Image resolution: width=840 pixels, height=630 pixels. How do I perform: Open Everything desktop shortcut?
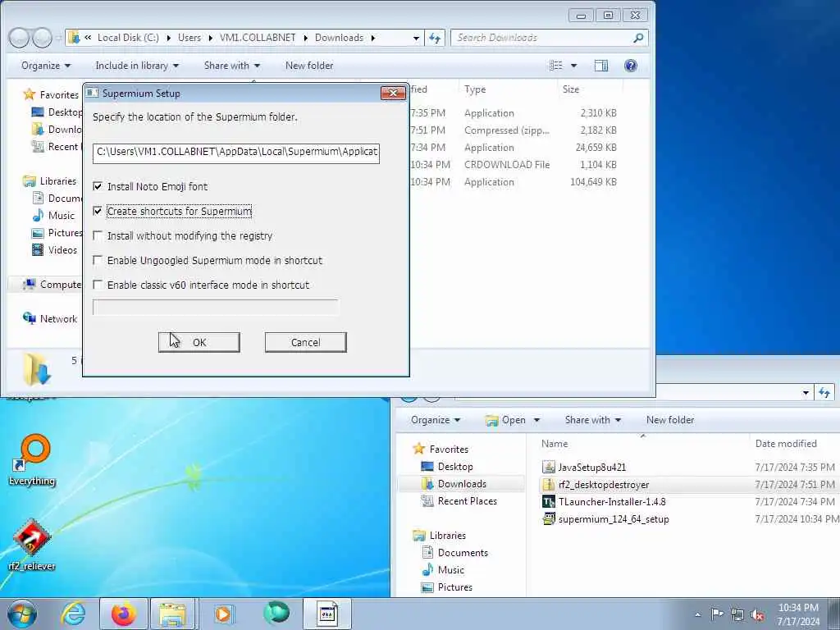tap(32, 461)
